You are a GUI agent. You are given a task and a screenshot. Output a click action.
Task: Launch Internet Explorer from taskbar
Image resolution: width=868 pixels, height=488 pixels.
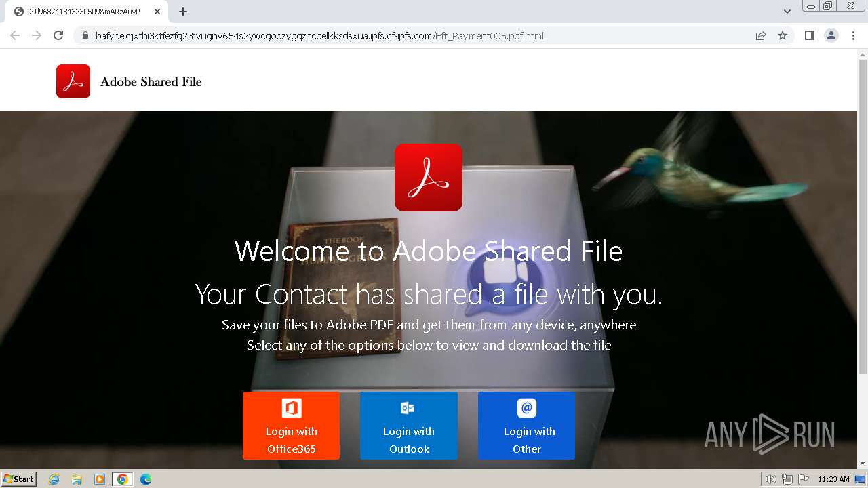54,479
